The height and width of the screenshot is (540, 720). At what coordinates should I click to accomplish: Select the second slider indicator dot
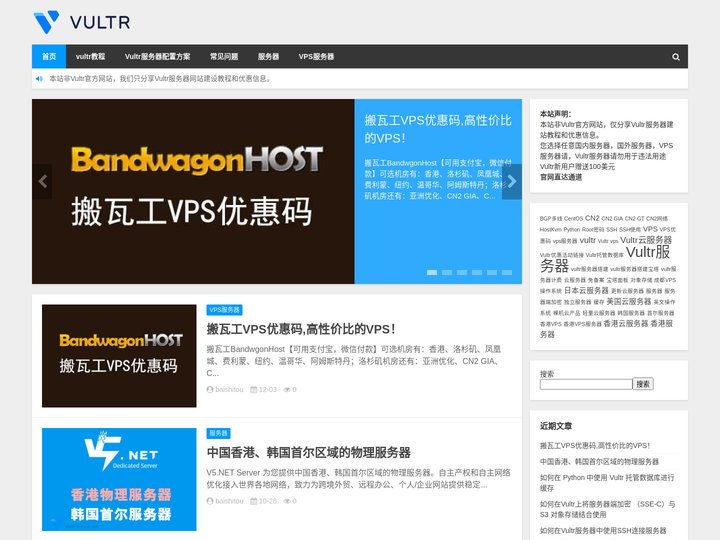click(447, 272)
